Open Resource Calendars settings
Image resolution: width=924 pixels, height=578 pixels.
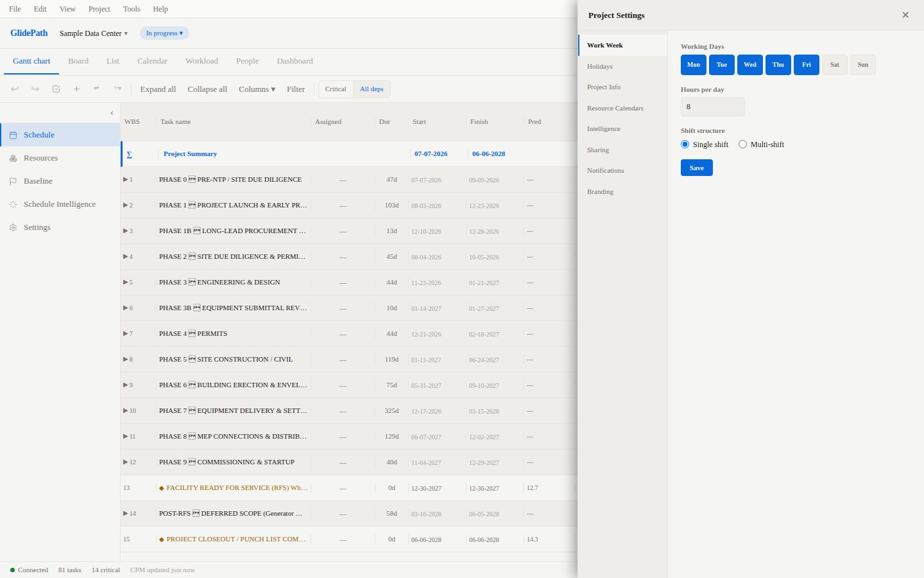[623, 108]
